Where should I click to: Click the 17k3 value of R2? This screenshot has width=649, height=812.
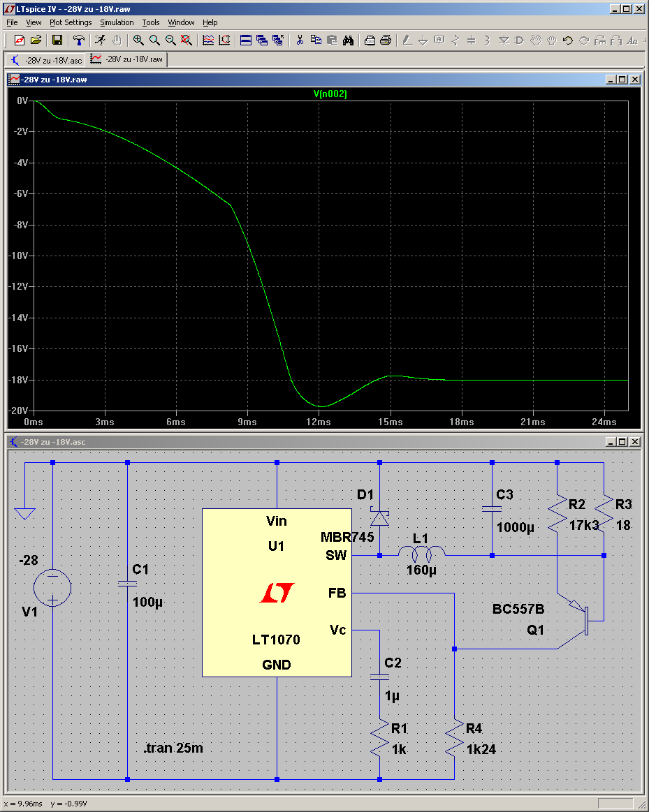point(584,525)
